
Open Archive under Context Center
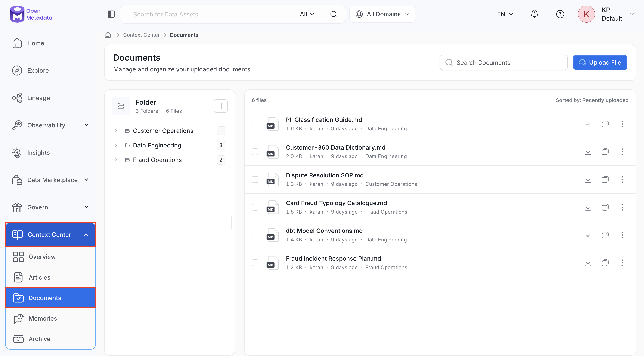(x=50, y=339)
